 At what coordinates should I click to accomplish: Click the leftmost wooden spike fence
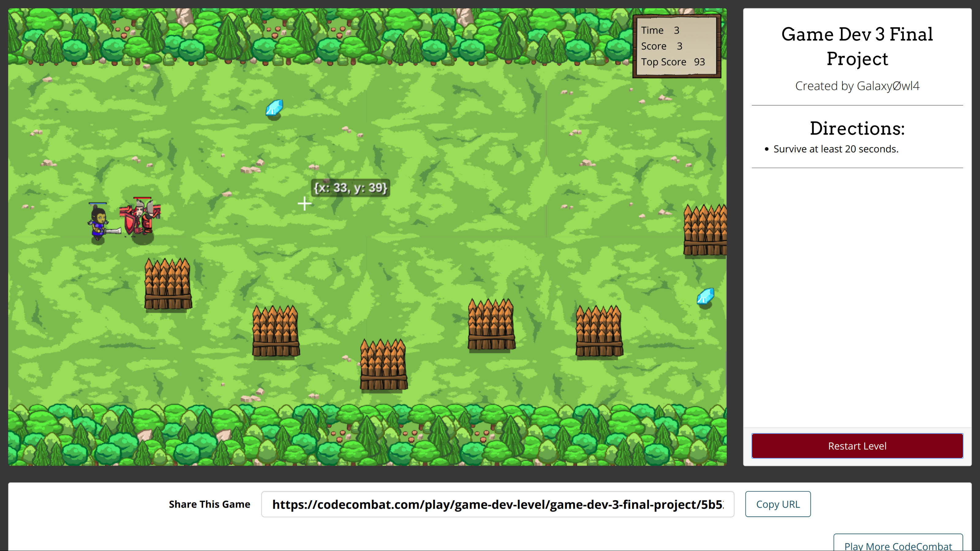[x=168, y=284]
